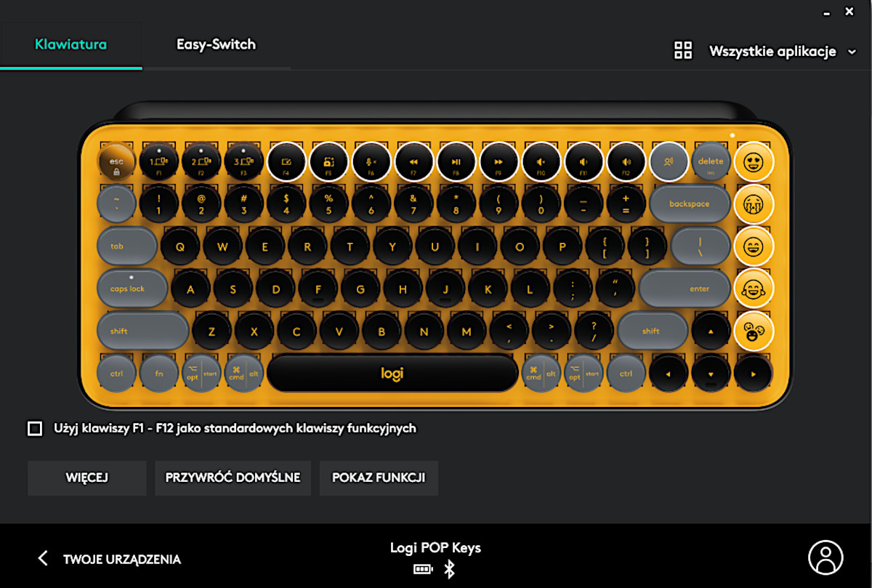Click the volume mute F10 key
Image resolution: width=872 pixels, height=588 pixels.
pos(541,161)
